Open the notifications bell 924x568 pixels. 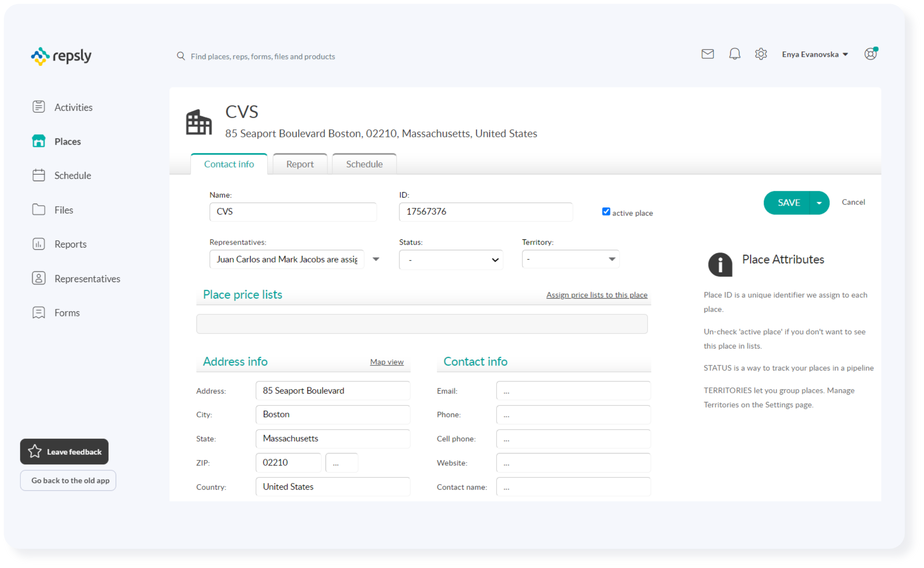point(735,54)
